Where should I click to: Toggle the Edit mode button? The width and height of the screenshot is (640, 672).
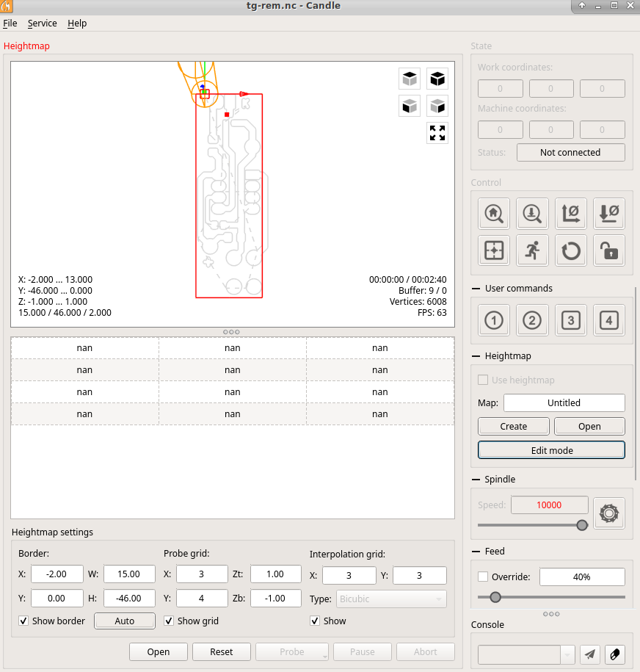(552, 450)
